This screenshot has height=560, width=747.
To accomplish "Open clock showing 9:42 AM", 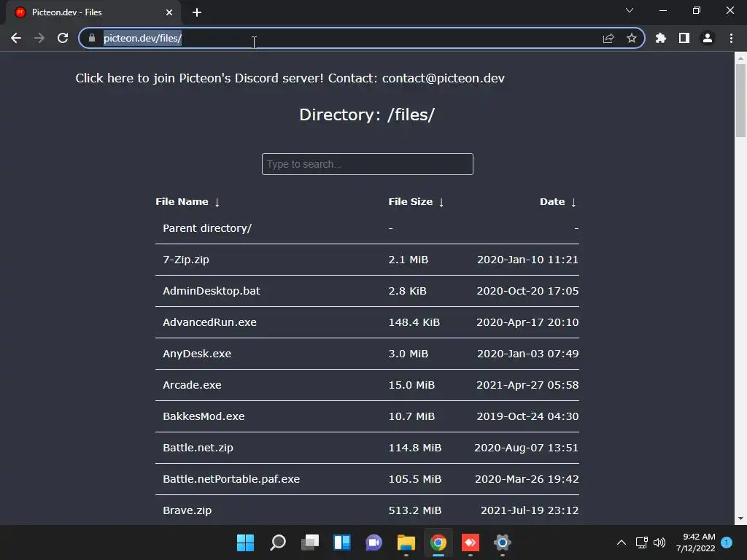I will [695, 542].
